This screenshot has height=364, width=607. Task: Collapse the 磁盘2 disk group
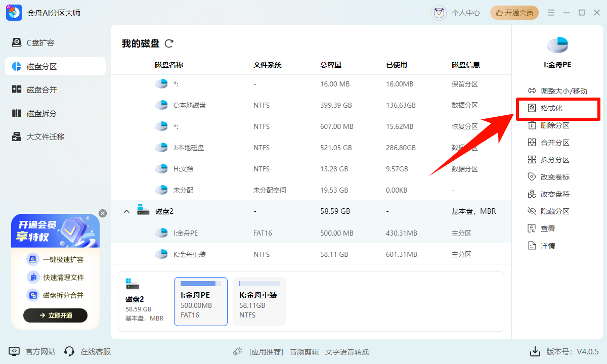[127, 211]
